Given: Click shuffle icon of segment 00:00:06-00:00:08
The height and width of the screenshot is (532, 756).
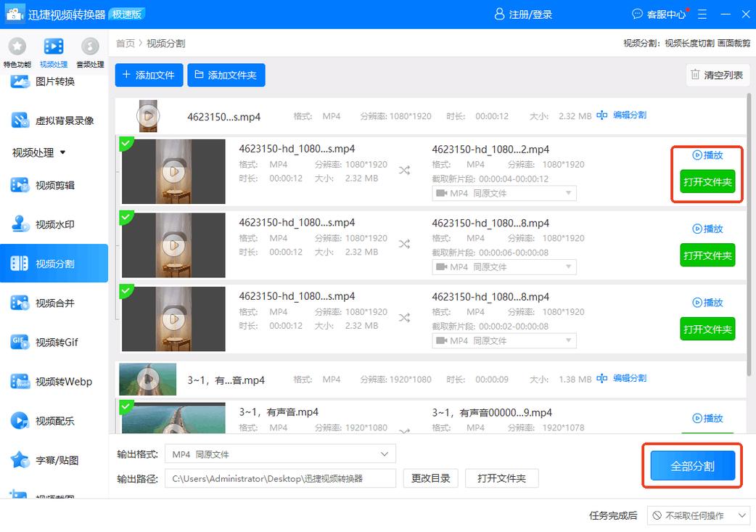Looking at the screenshot, I should [x=405, y=244].
